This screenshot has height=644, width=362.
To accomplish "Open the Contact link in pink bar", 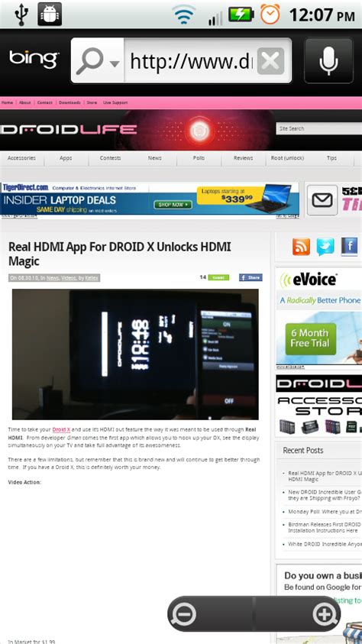I will coord(45,102).
